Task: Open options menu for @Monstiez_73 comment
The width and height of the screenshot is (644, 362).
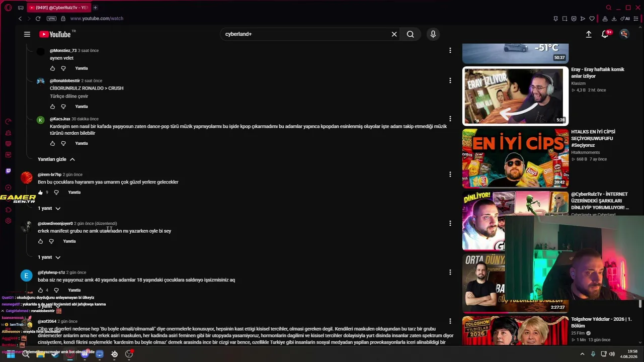Action: pyautogui.click(x=450, y=50)
